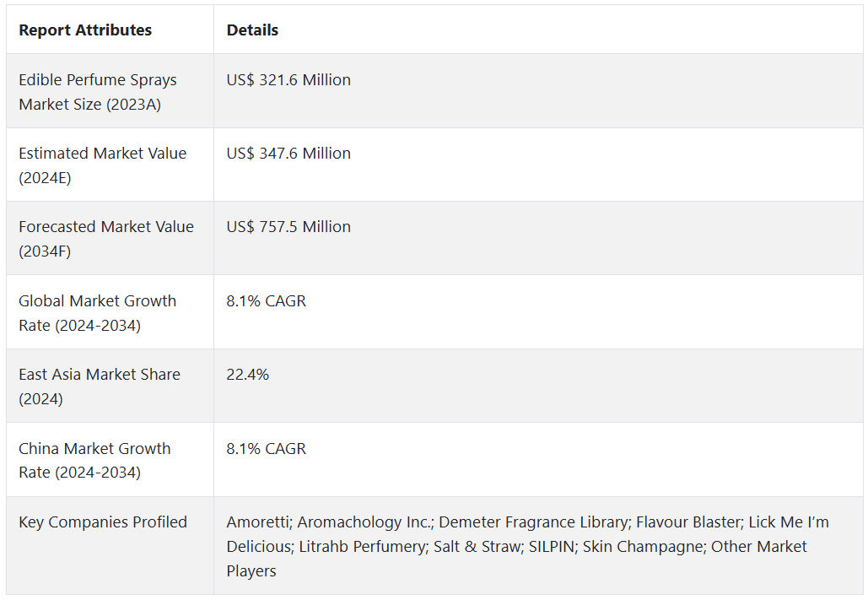Image resolution: width=868 pixels, height=600 pixels.
Task: Click the Skin Champagne company name
Action: point(644,547)
